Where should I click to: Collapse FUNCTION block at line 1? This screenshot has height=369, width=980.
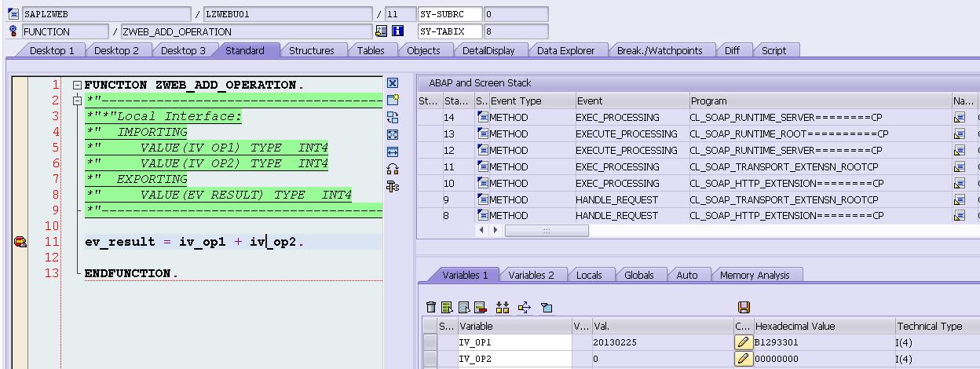point(77,85)
